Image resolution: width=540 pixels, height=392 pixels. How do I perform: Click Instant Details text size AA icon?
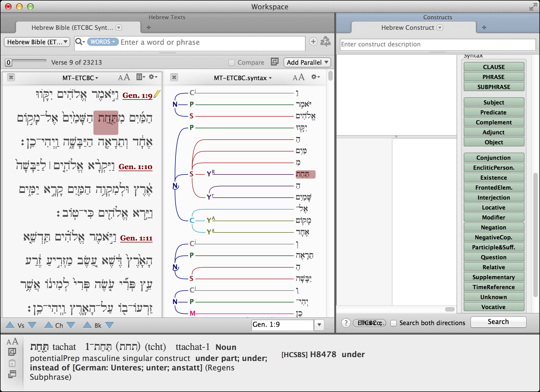coord(12,342)
